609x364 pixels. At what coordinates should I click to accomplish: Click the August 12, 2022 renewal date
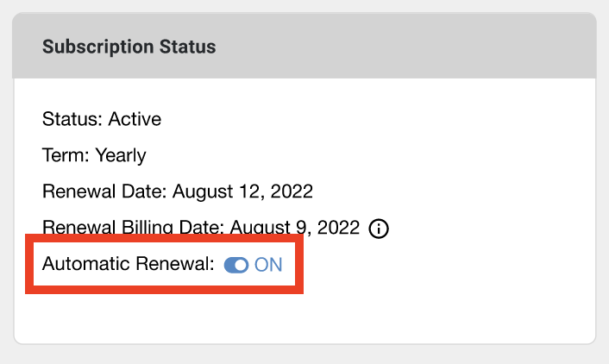(x=242, y=191)
